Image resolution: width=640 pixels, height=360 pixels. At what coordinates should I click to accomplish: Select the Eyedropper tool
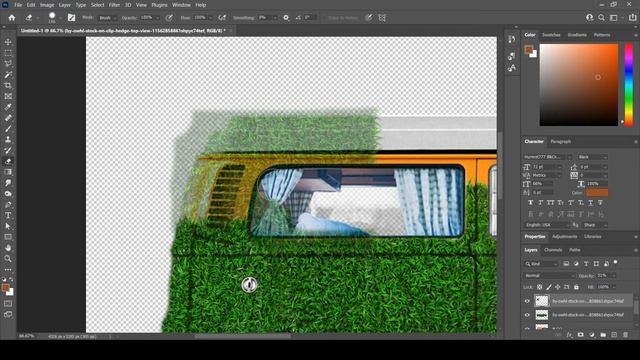(x=8, y=107)
